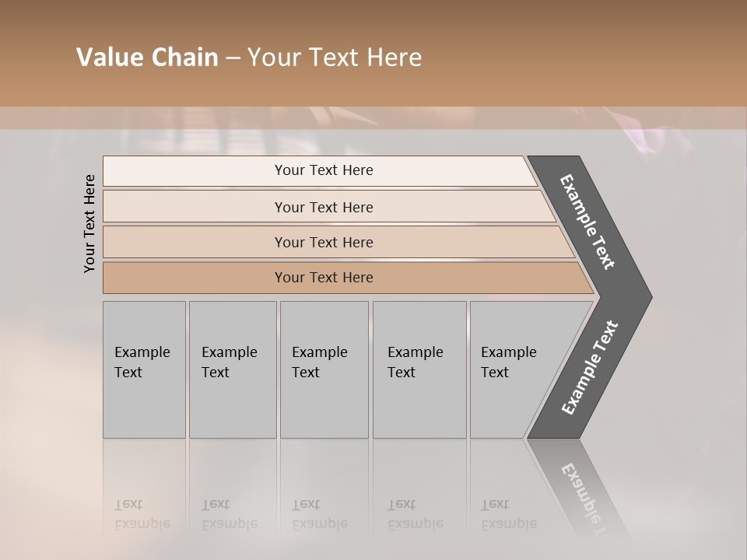Click the second gray Example Text box
Screen dimensions: 747x560
(232, 369)
